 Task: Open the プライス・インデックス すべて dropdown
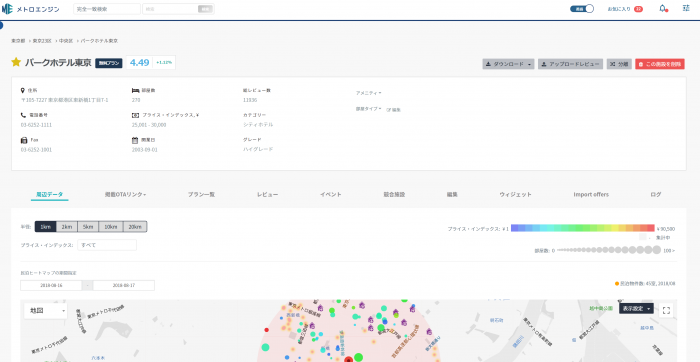[107, 245]
